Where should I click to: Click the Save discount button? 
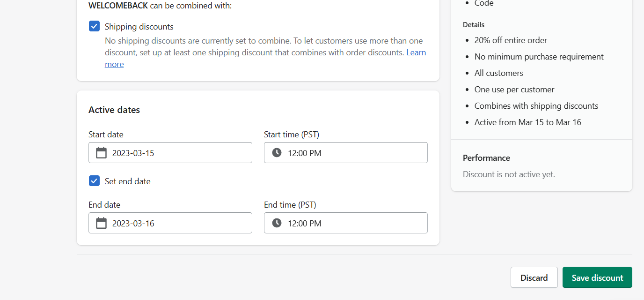(x=597, y=277)
